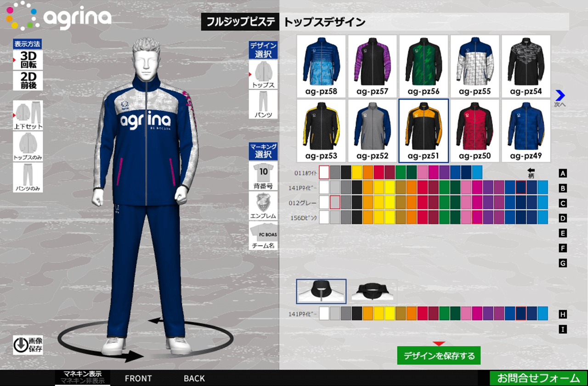The width and height of the screenshot is (588, 386).
Task: Select the stand-up collar style thumbnail
Action: (321, 291)
